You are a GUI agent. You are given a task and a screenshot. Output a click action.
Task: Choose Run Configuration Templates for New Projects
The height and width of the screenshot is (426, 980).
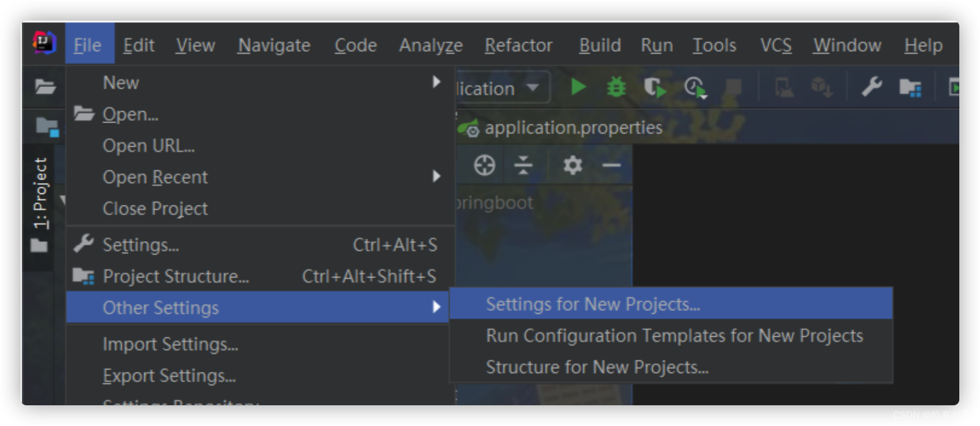click(x=671, y=336)
